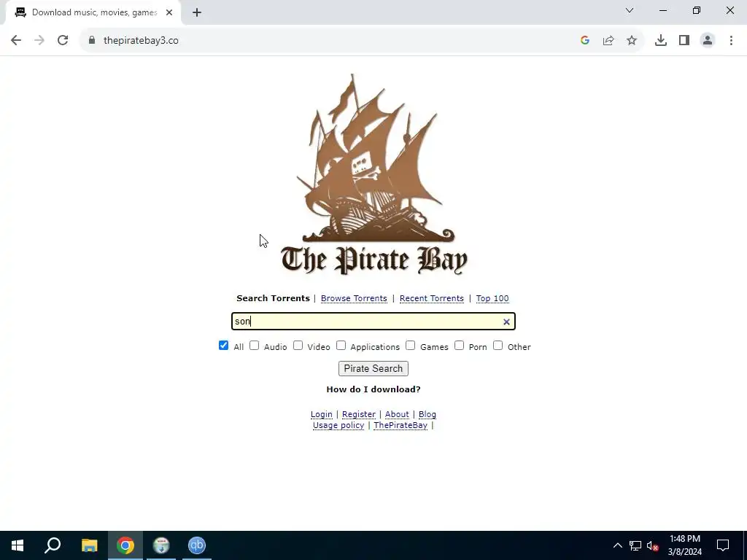
Task: Switch to Chrome in taskbar
Action: tap(125, 545)
